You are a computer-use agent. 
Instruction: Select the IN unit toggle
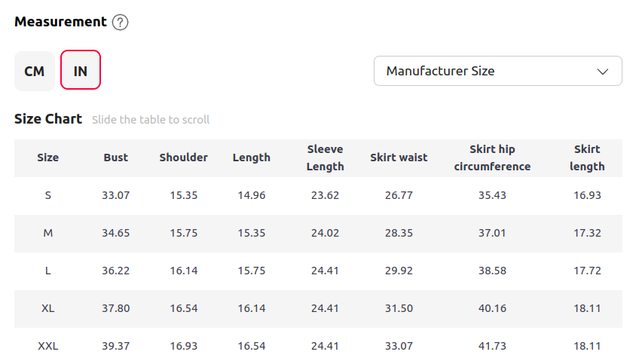click(x=81, y=72)
